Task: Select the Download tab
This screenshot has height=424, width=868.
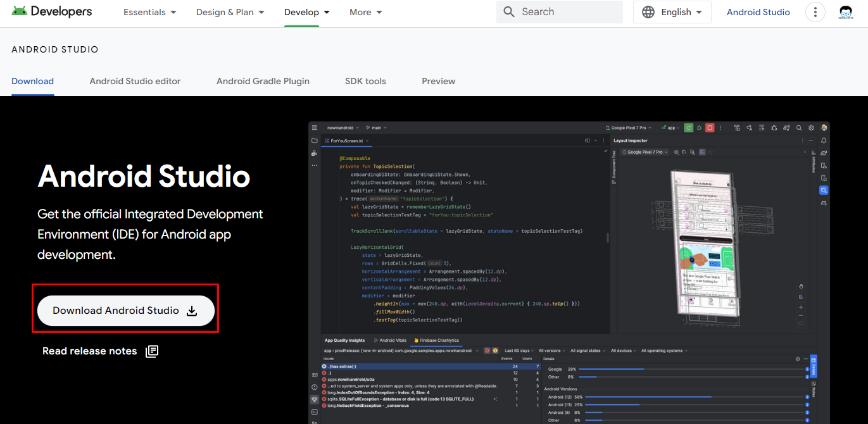Action: click(x=33, y=81)
